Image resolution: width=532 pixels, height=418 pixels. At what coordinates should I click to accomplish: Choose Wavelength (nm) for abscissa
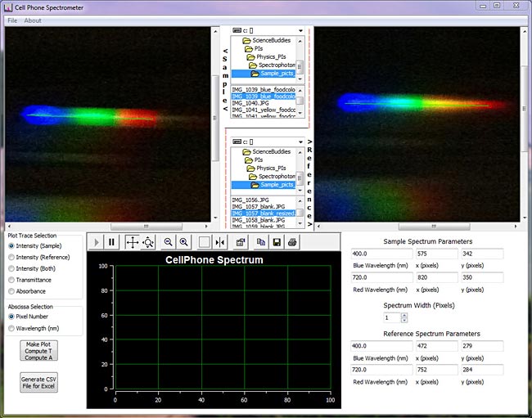point(11,328)
